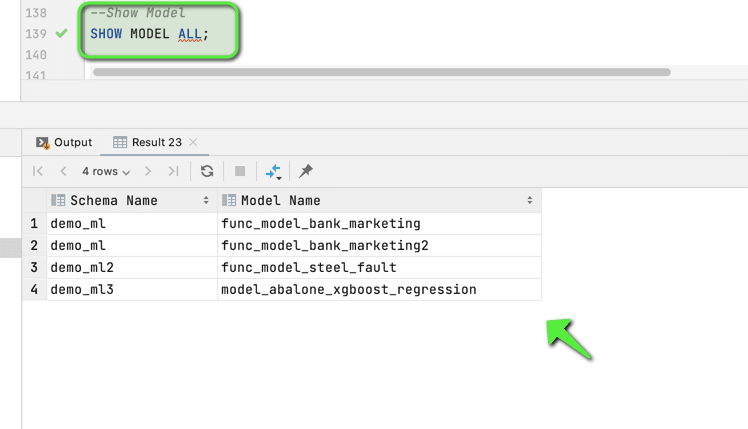Click the stop square icon

coord(240,171)
